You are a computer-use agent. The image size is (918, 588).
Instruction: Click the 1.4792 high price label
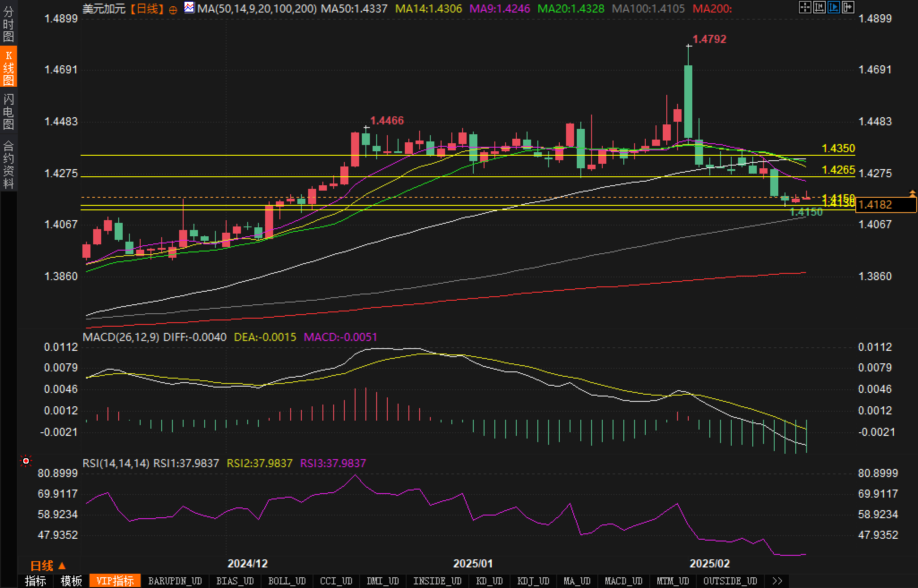tap(709, 39)
